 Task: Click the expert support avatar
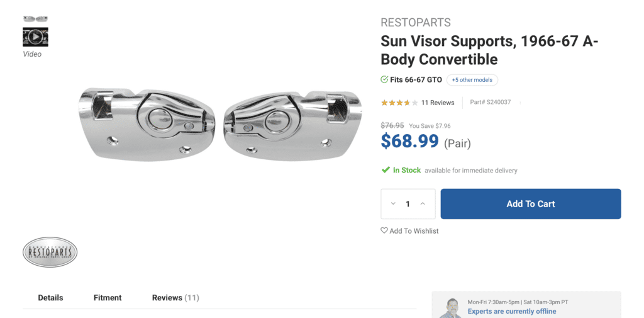pyautogui.click(x=450, y=307)
